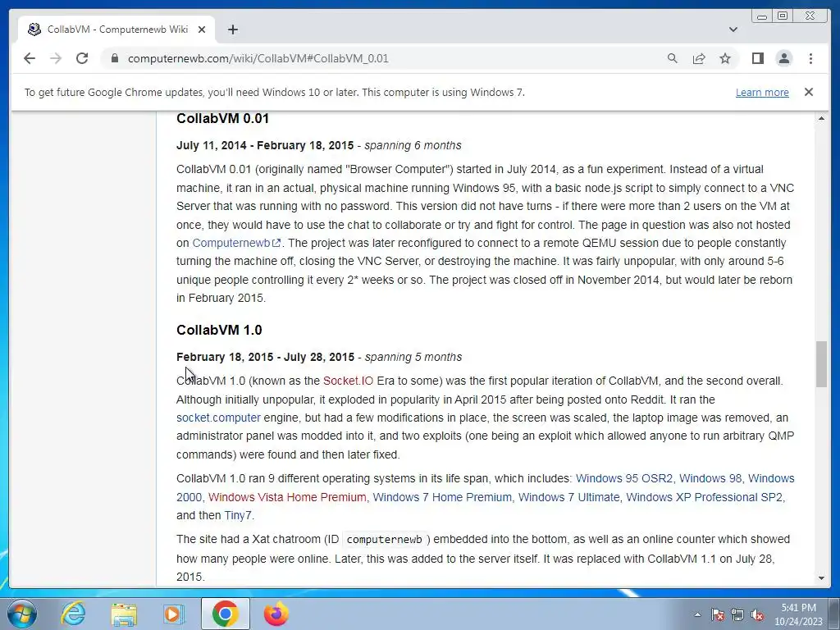The width and height of the screenshot is (840, 630).
Task: Click the CollabVM 0.01 heading
Action: 222,118
